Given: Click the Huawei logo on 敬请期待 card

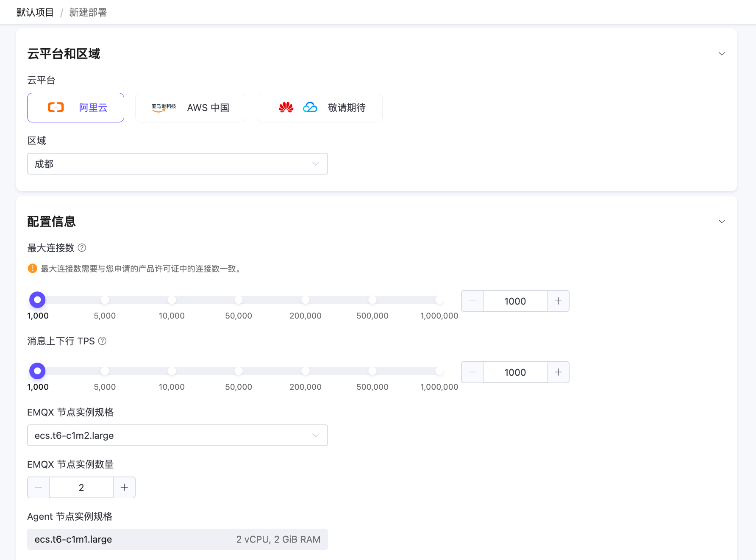Looking at the screenshot, I should (286, 107).
